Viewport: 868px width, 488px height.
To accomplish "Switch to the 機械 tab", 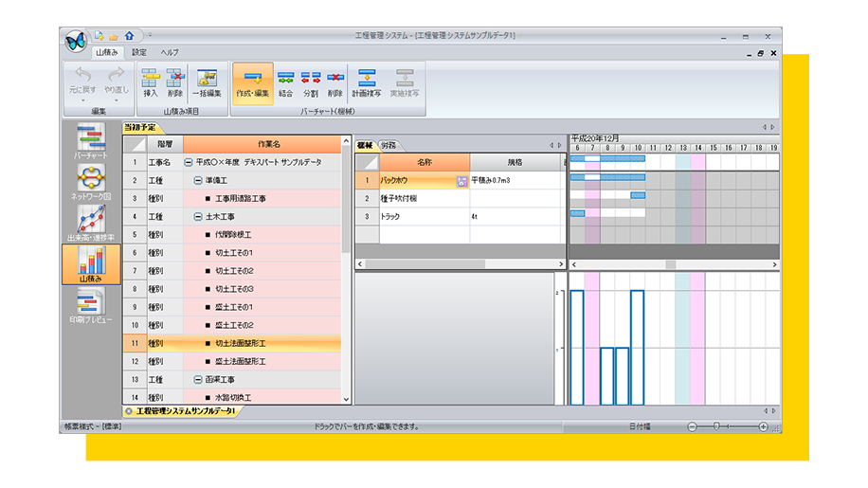I will click(365, 146).
